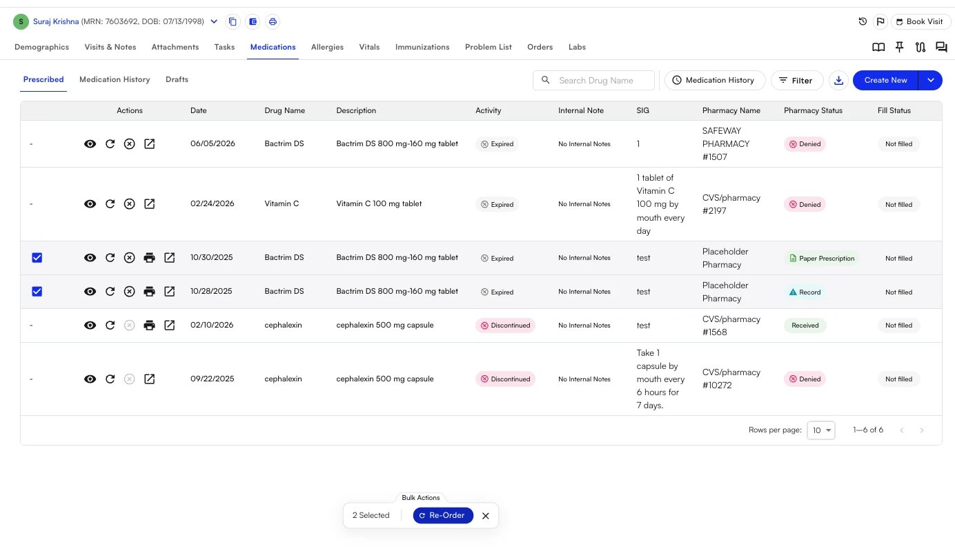Screen dimensions: 955x560
Task: Cancel the 10/28/2025 Bactrim DS prescription icon
Action: tap(129, 292)
